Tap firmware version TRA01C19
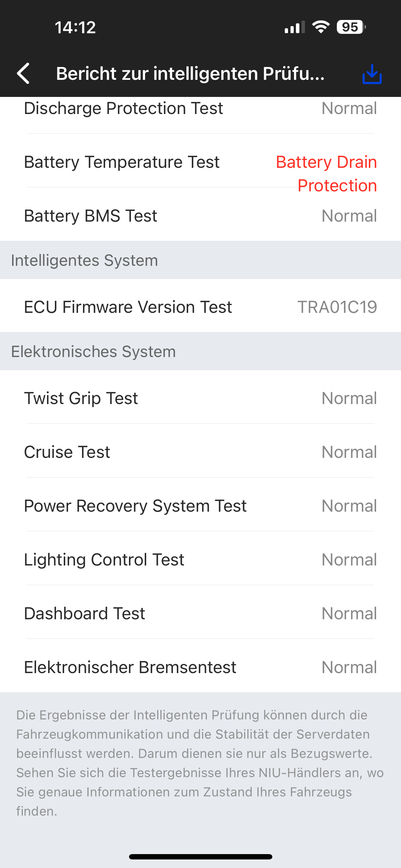The image size is (401, 868). 337,307
